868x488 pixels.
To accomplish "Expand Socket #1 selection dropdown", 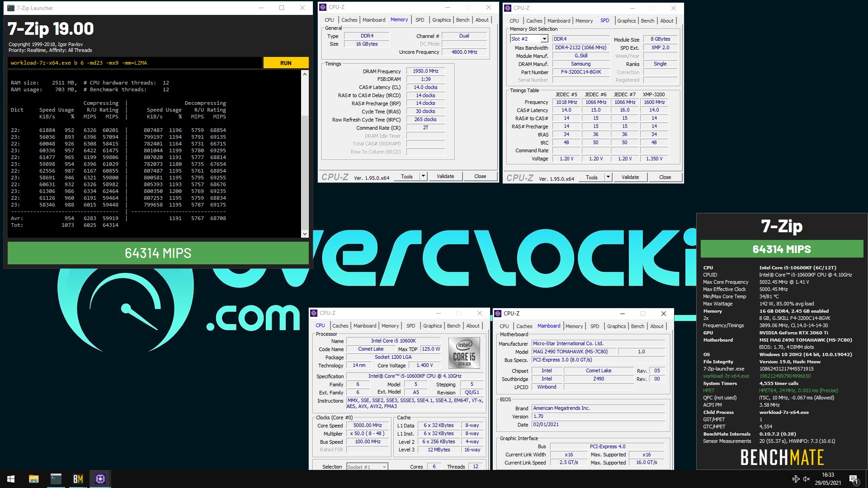I will click(x=384, y=467).
